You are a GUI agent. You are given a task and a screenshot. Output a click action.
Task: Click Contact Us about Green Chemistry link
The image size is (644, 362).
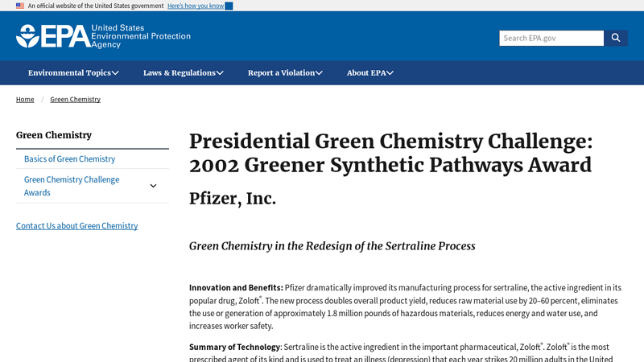pos(76,226)
